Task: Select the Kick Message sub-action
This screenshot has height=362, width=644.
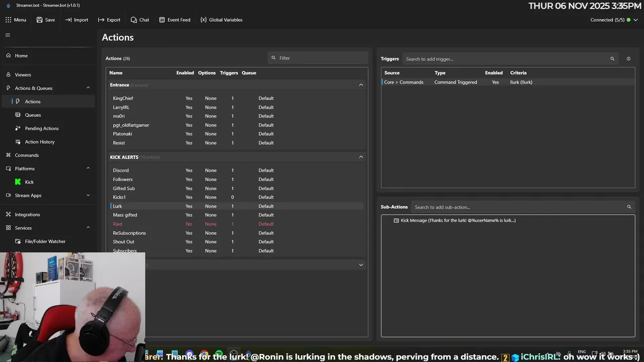Action: pos(458,220)
